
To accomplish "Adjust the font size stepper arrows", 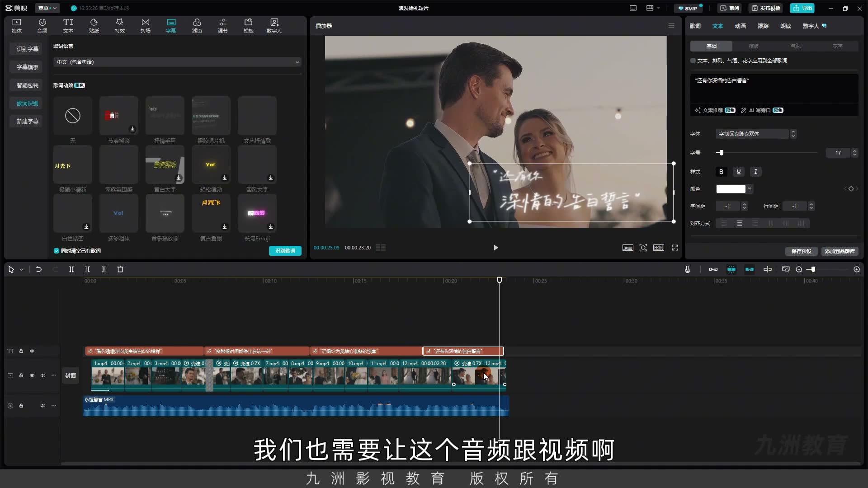I will click(854, 153).
